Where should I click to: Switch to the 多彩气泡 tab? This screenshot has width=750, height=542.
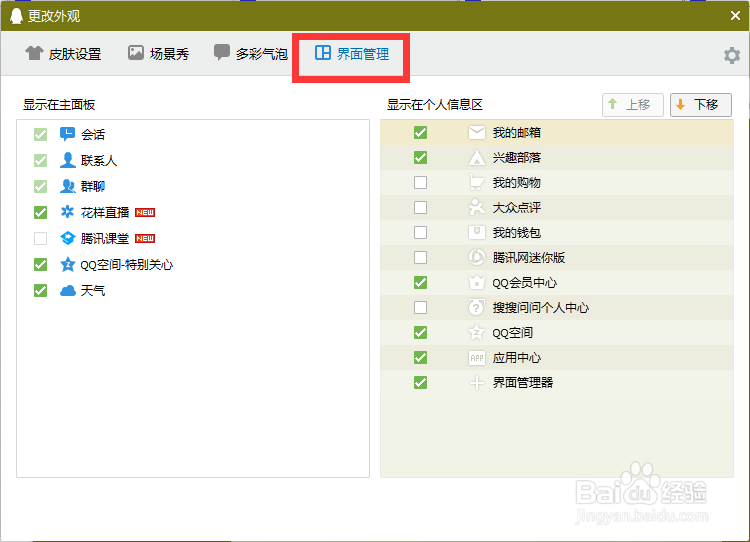coord(251,54)
